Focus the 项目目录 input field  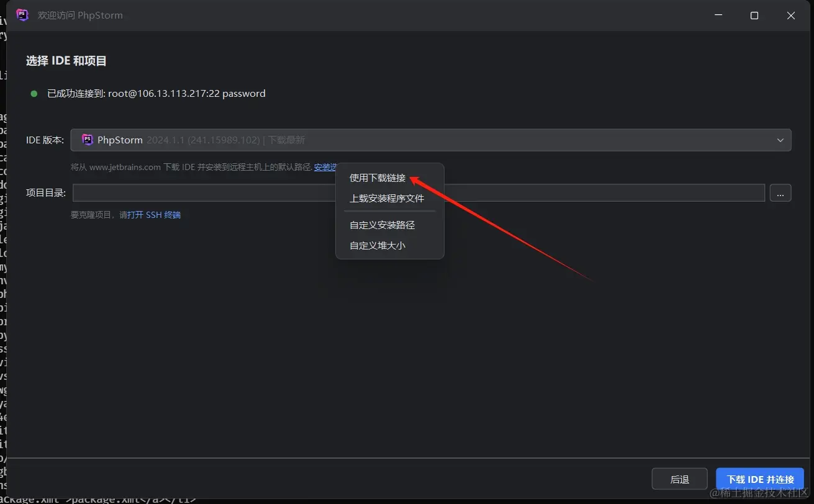click(x=418, y=192)
